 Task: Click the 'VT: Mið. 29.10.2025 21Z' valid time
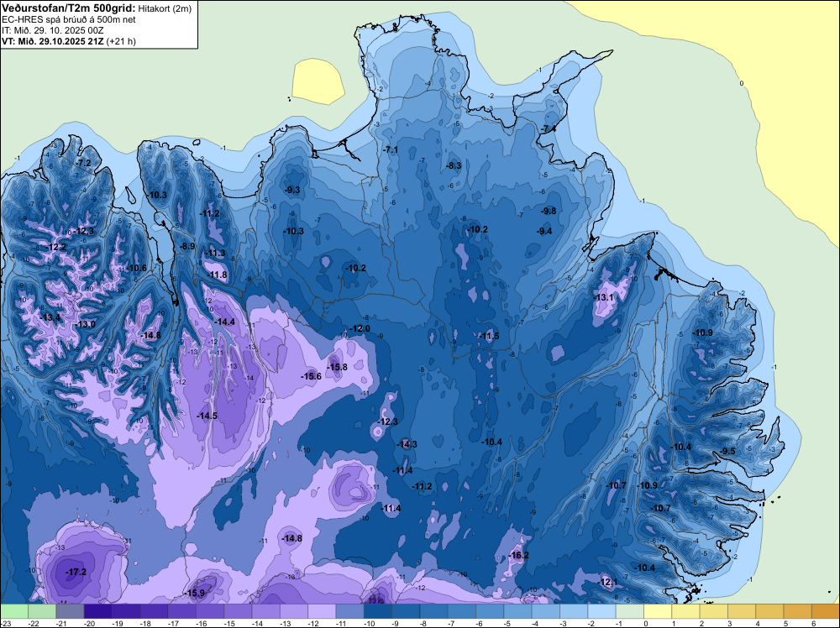(x=52, y=41)
